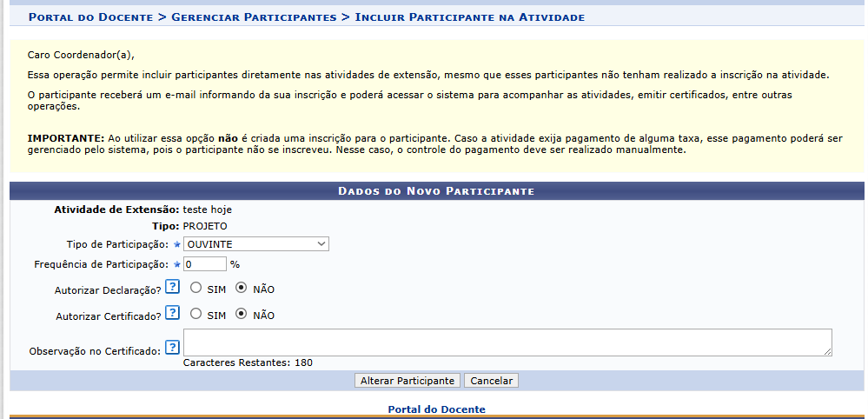Click the Observação no Certificado text area

point(507,343)
